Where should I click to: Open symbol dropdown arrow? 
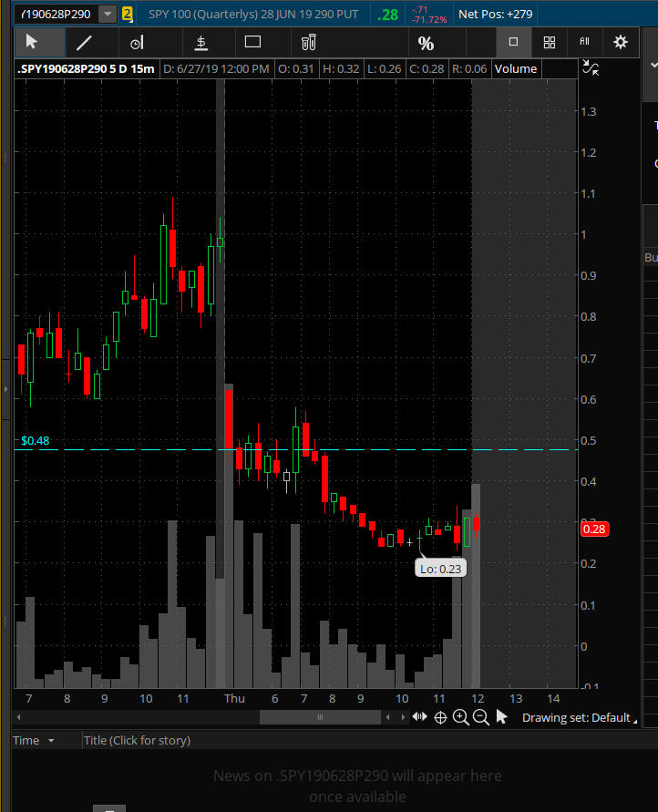(x=108, y=14)
